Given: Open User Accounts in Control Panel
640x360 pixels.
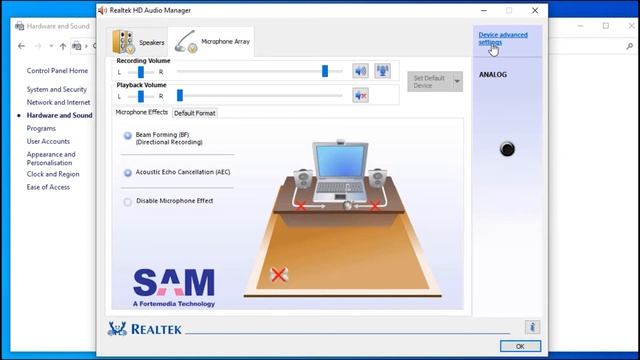Looking at the screenshot, I should (x=48, y=141).
